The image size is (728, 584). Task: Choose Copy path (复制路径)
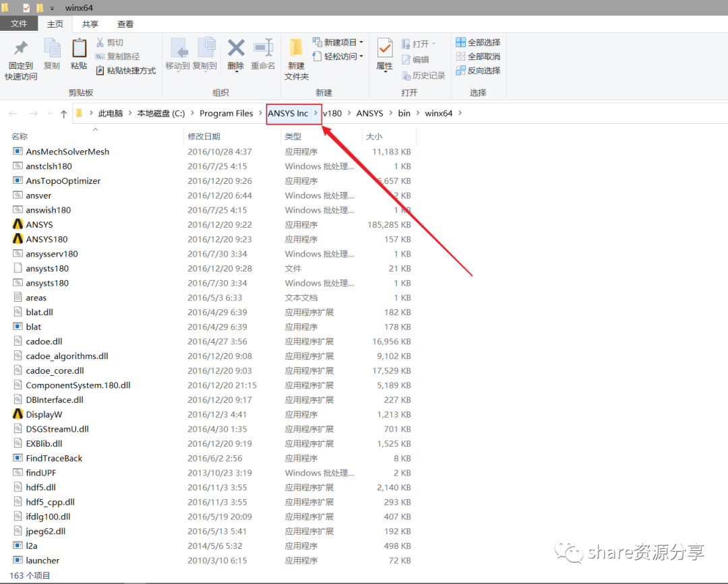click(x=117, y=56)
